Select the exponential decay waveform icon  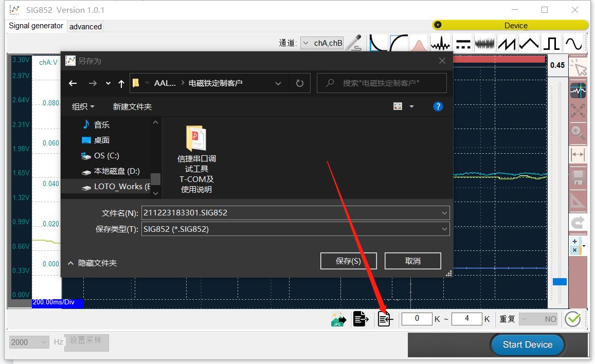coord(378,43)
